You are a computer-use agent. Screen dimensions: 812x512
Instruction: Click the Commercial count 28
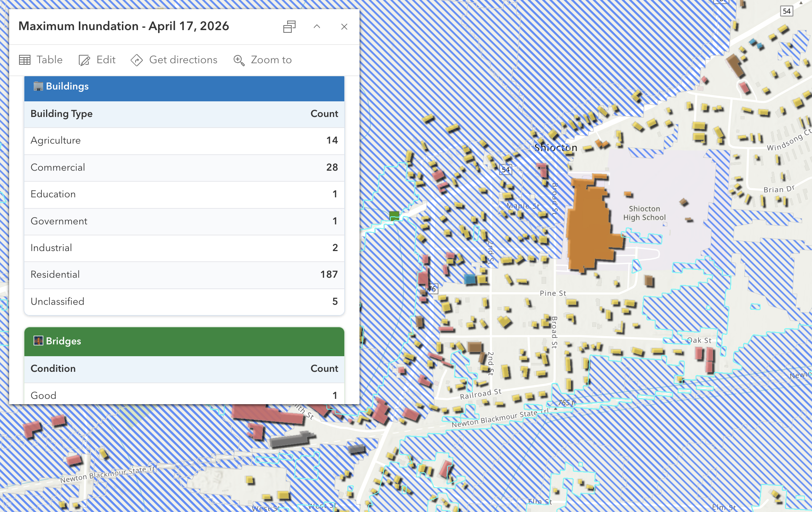pyautogui.click(x=332, y=167)
